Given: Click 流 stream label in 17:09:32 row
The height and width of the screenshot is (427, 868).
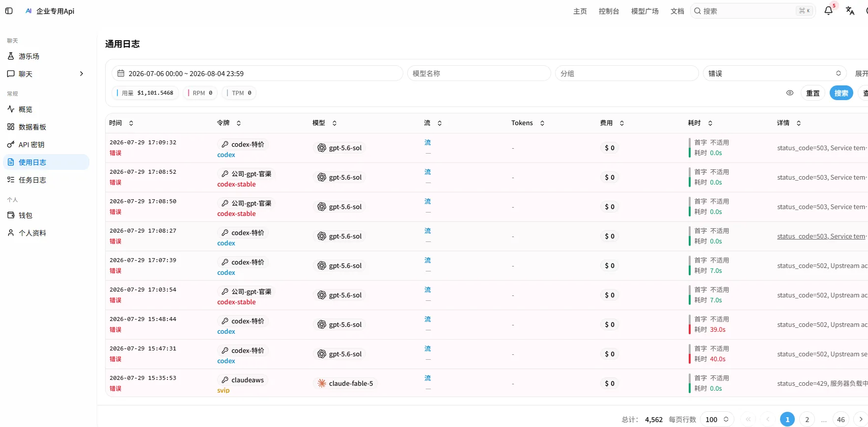Looking at the screenshot, I should point(427,142).
